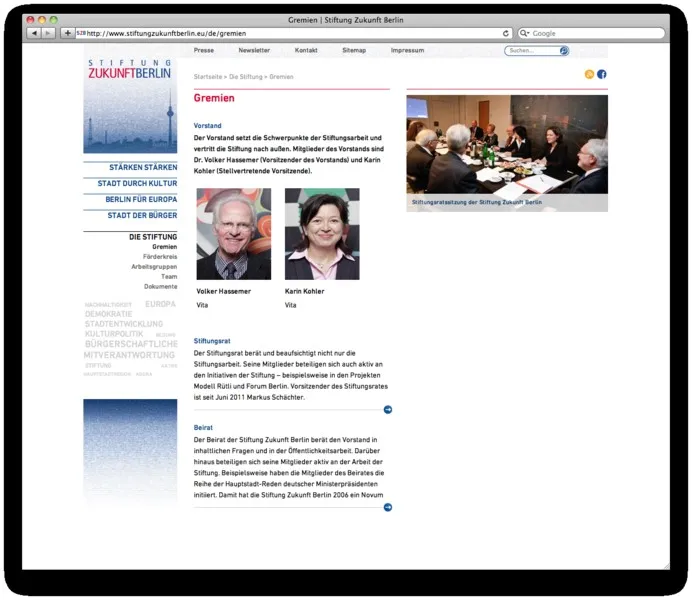Click MITVERANTWORTUNG tag in the tag cloud
This screenshot has width=692, height=600.
[129, 355]
